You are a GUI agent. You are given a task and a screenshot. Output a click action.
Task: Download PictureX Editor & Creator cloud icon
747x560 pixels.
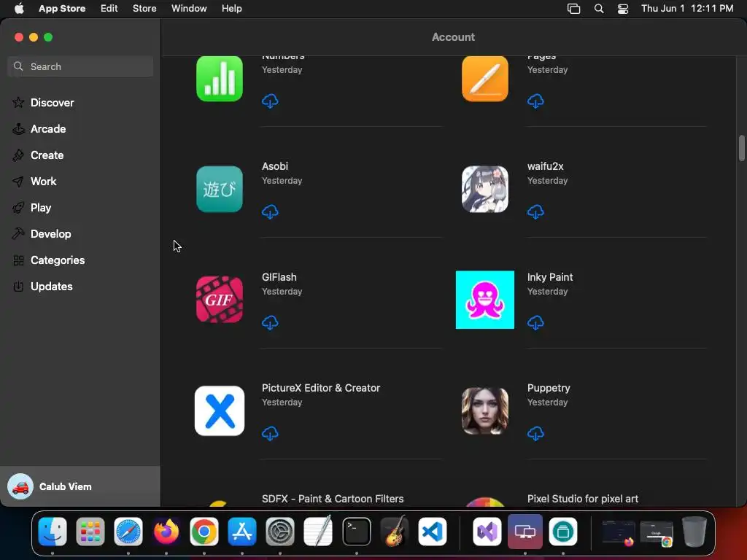click(x=270, y=434)
